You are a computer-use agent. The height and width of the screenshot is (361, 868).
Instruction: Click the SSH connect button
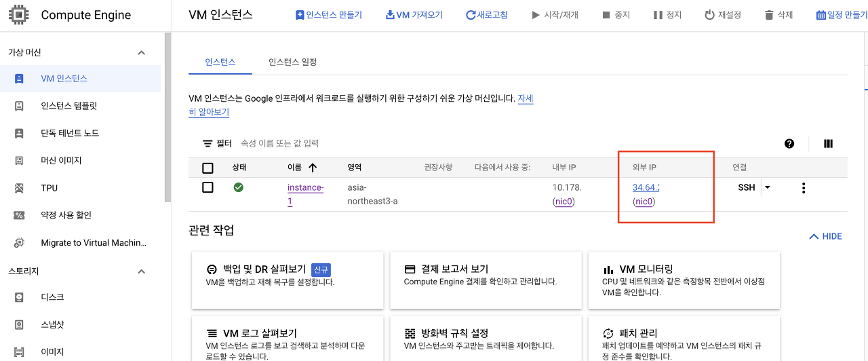coord(747,187)
